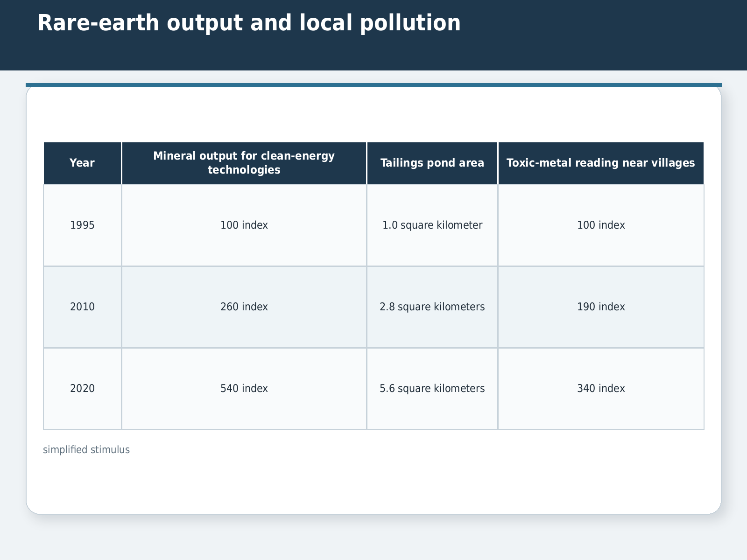Select the '2.8 square kilometers' cell

[x=432, y=307]
